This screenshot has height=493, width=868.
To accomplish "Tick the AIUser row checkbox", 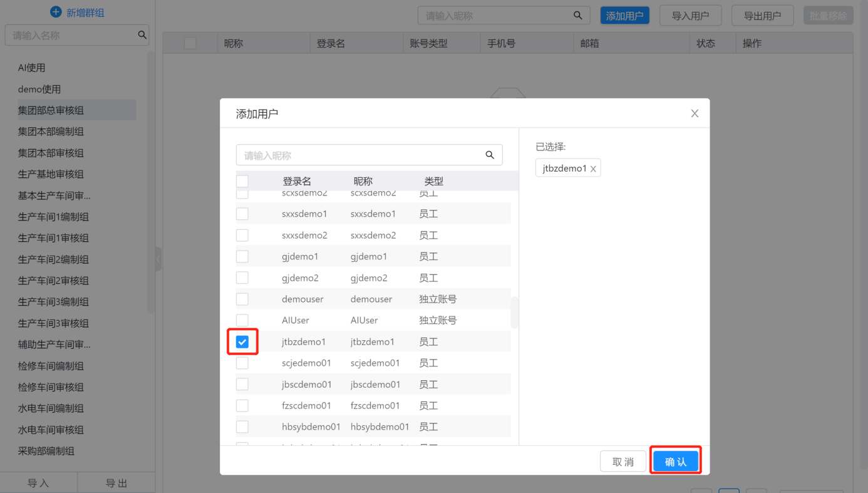I will [x=242, y=320].
